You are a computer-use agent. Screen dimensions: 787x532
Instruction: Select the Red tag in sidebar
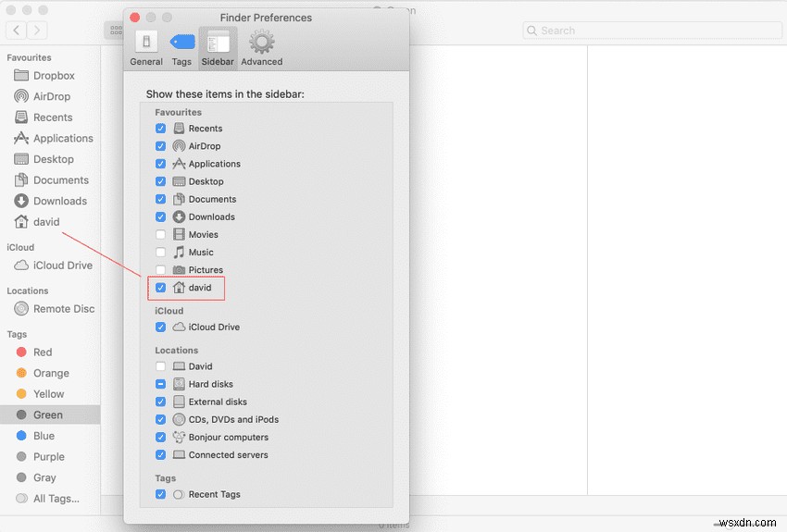point(50,353)
